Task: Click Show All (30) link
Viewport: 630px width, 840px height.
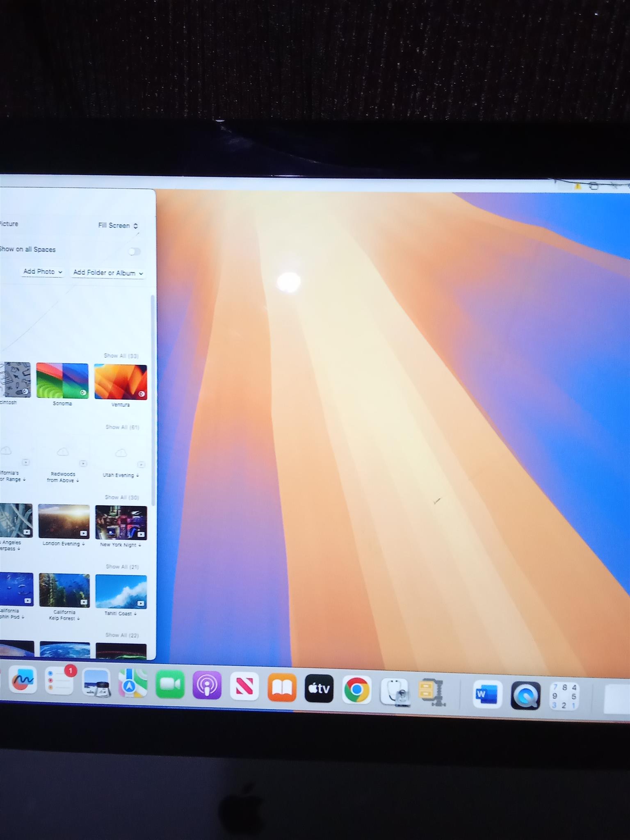Action: [x=122, y=497]
